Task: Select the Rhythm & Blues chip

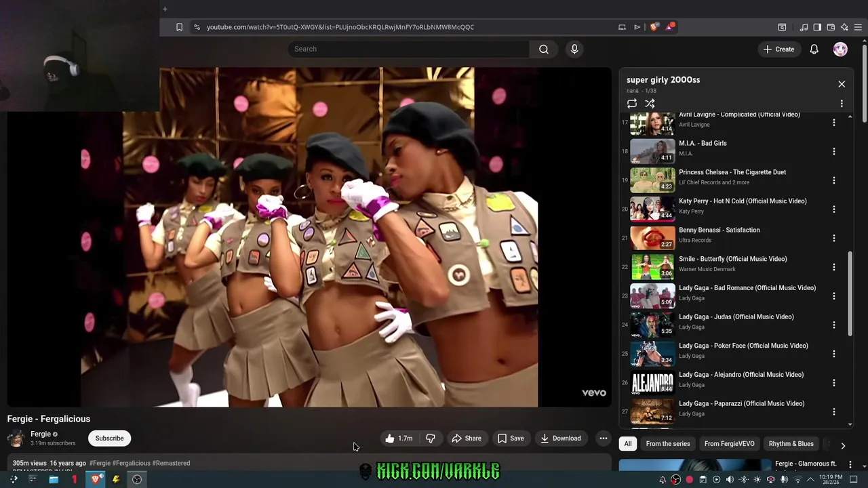Action: [791, 444]
